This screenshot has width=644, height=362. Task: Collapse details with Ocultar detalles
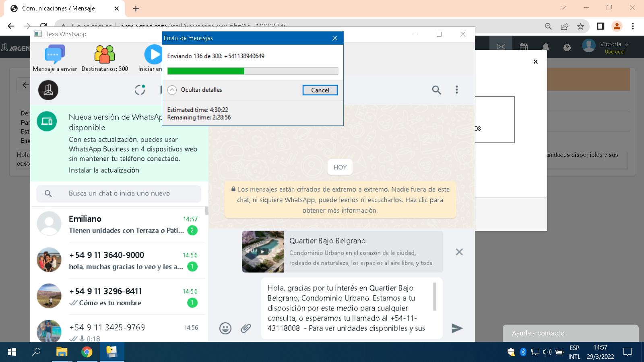point(195,90)
